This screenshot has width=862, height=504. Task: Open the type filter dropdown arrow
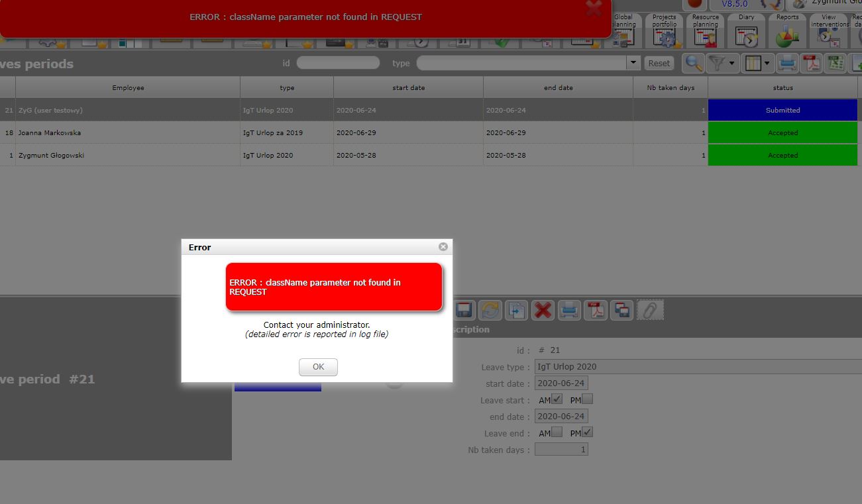(x=633, y=63)
